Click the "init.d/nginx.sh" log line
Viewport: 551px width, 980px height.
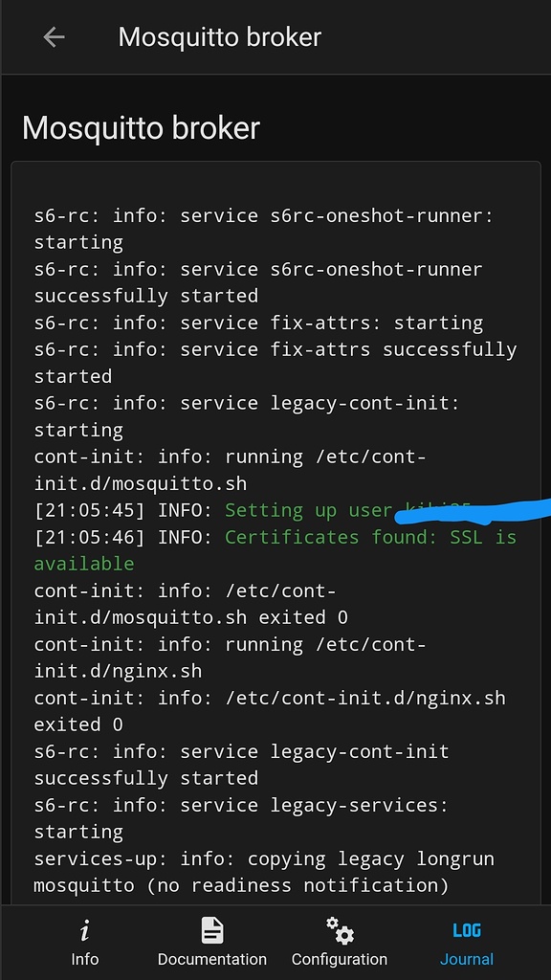[x=118, y=671]
